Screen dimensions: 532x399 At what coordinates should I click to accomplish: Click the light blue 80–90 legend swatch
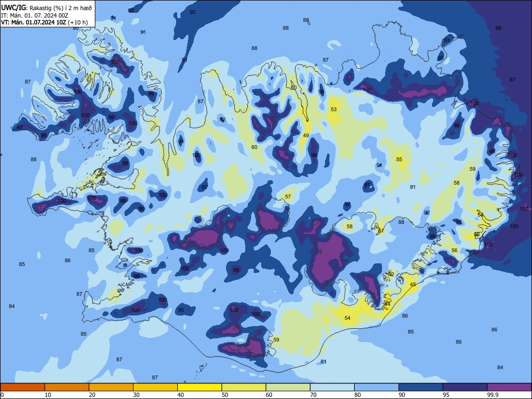[377, 387]
